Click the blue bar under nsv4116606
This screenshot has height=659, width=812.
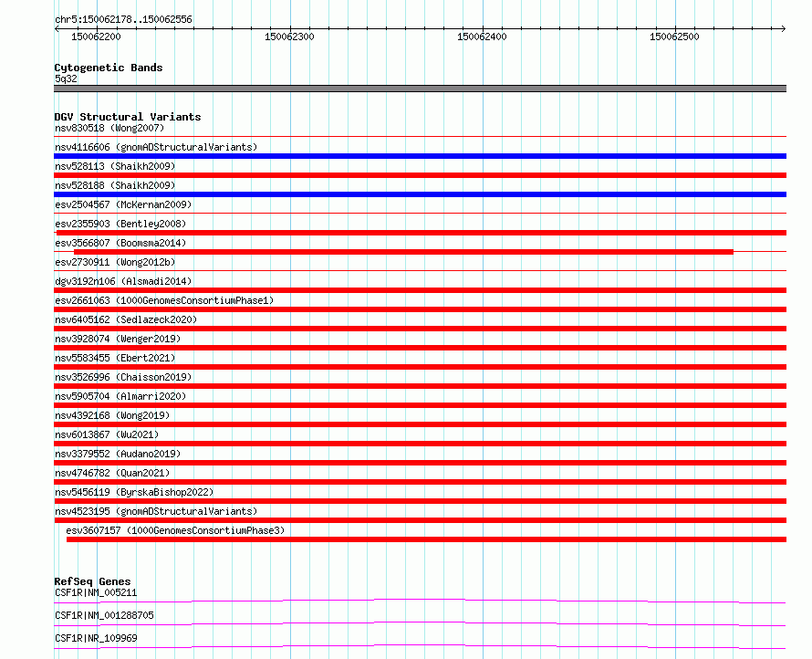tap(420, 156)
